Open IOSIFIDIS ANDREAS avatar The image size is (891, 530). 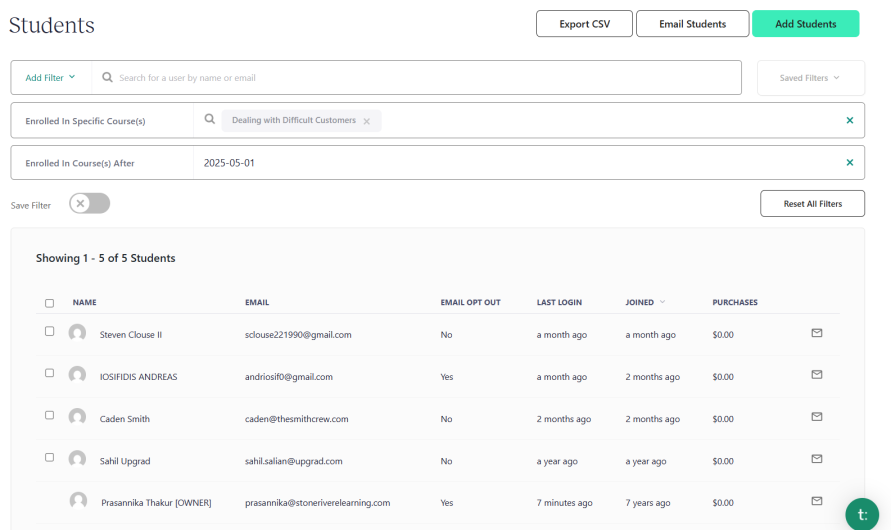pyautogui.click(x=77, y=374)
